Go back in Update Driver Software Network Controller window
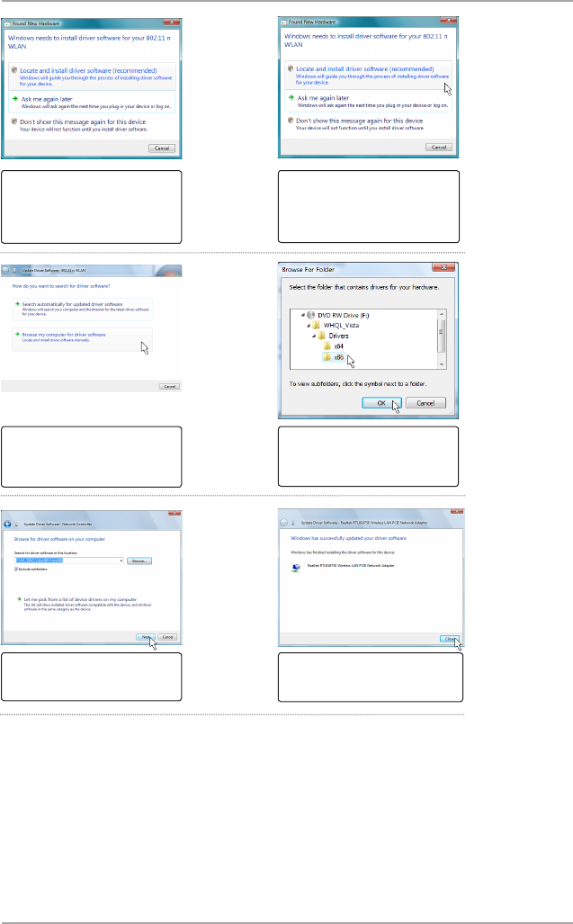Viewport: 573px width, 924px height. [8, 524]
